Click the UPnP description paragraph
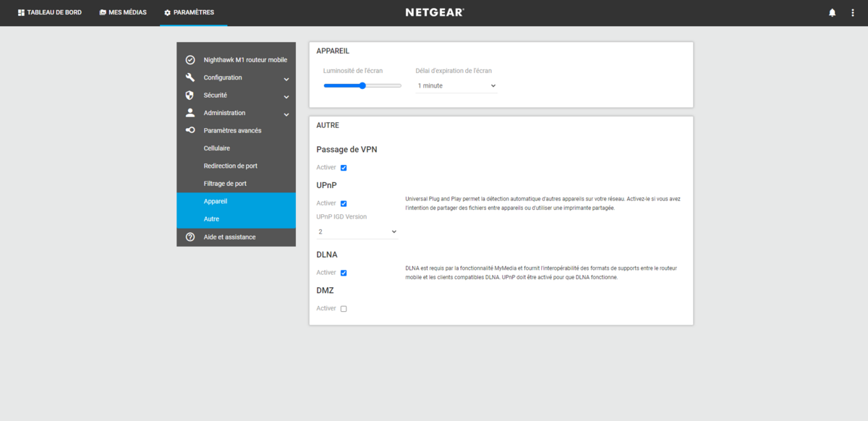868x421 pixels. (x=542, y=203)
